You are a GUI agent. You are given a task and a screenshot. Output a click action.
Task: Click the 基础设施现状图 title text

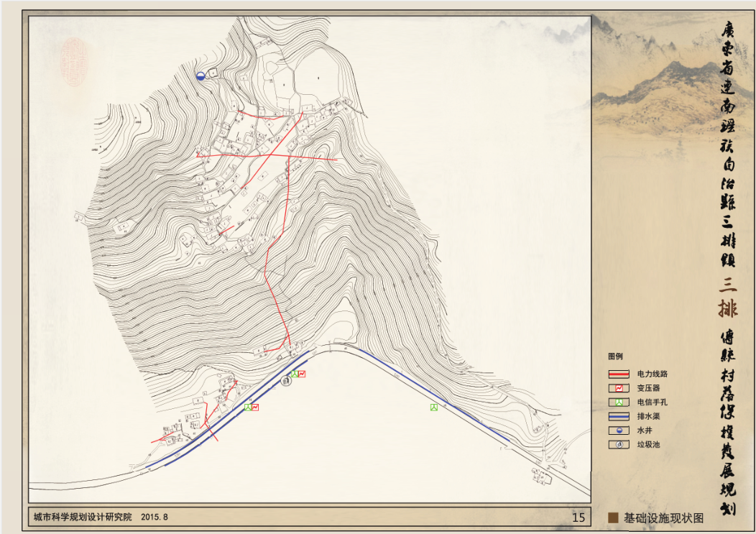pos(663,517)
